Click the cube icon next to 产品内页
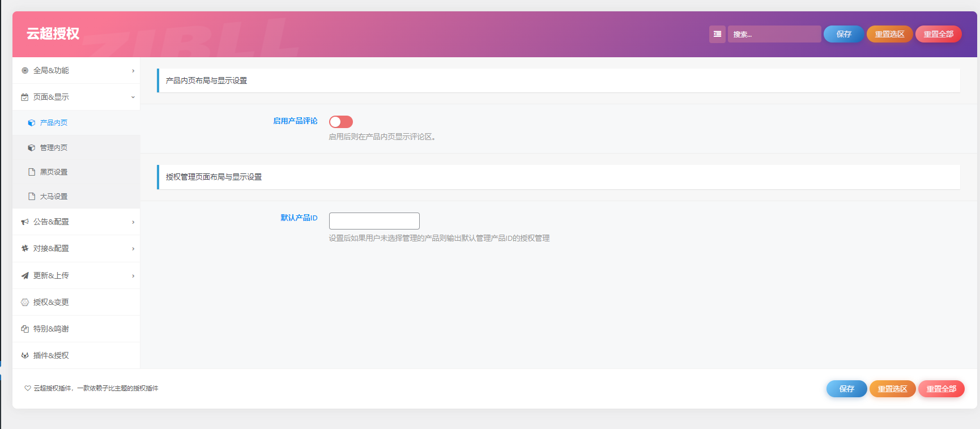The height and width of the screenshot is (429, 980). point(32,123)
